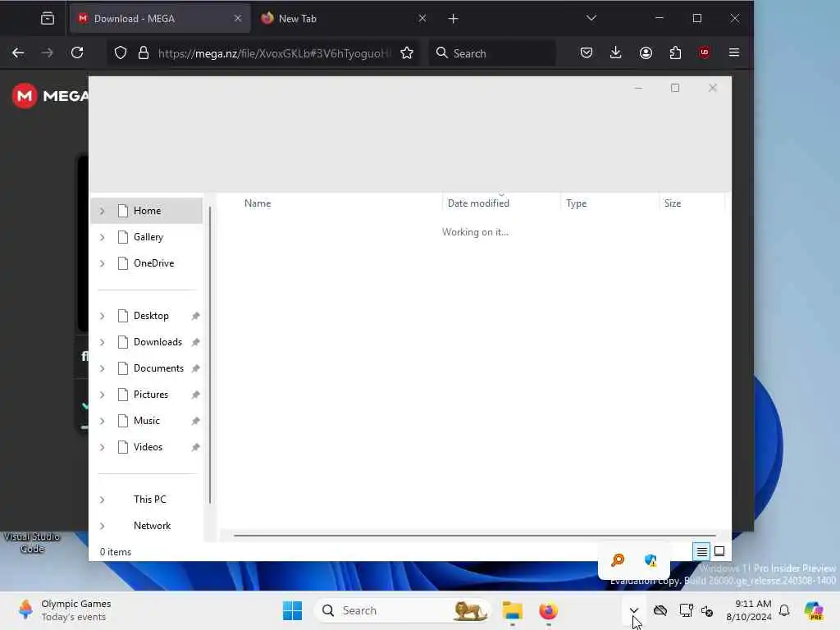Expand the This PC tree chevron

pos(102,500)
